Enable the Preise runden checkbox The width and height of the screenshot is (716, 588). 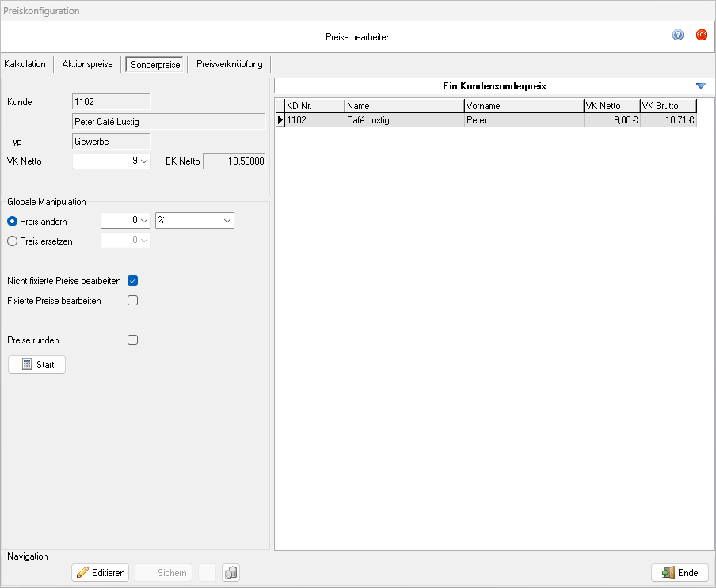133,340
